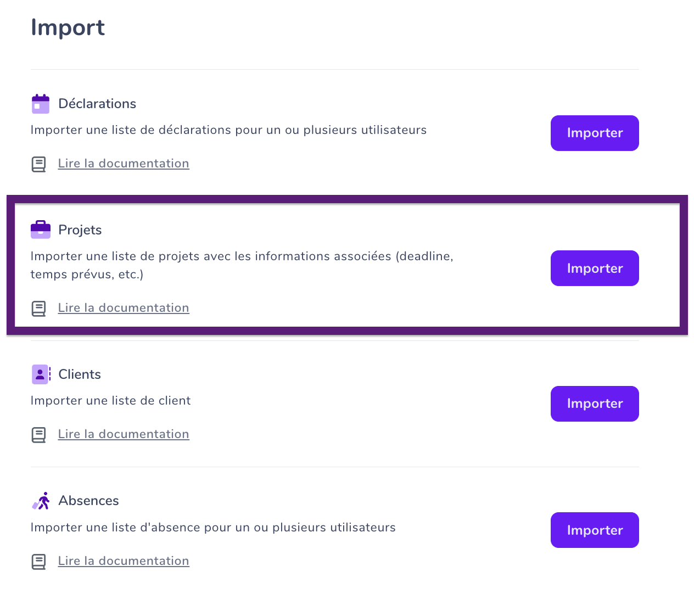Open Lire la documentation for Clients

124,434
